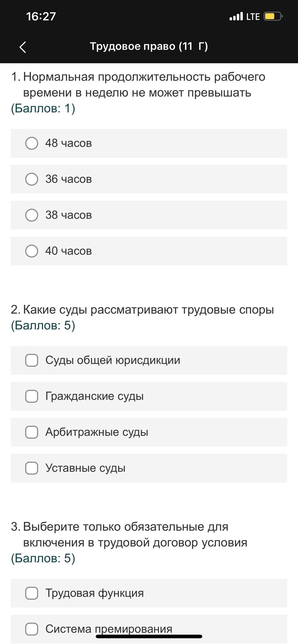This screenshot has height=644, width=298.
Task: Choose the 38 часов answer
Action: [x=32, y=215]
